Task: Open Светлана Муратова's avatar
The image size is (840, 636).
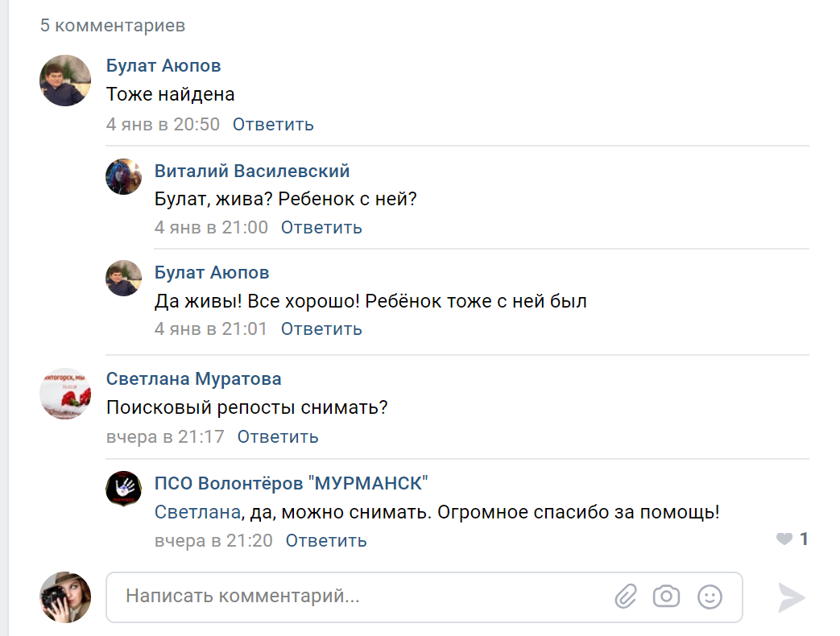Action: [x=65, y=394]
